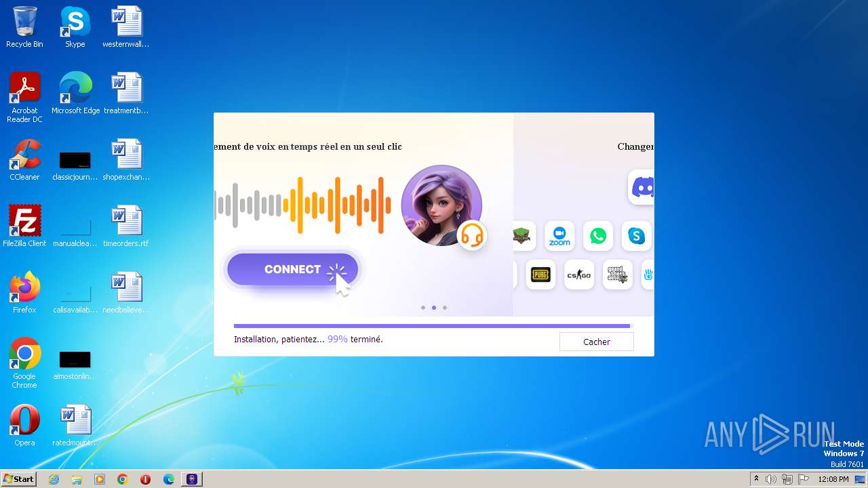
Task: Click the purple CONNECT button
Action: pos(292,269)
